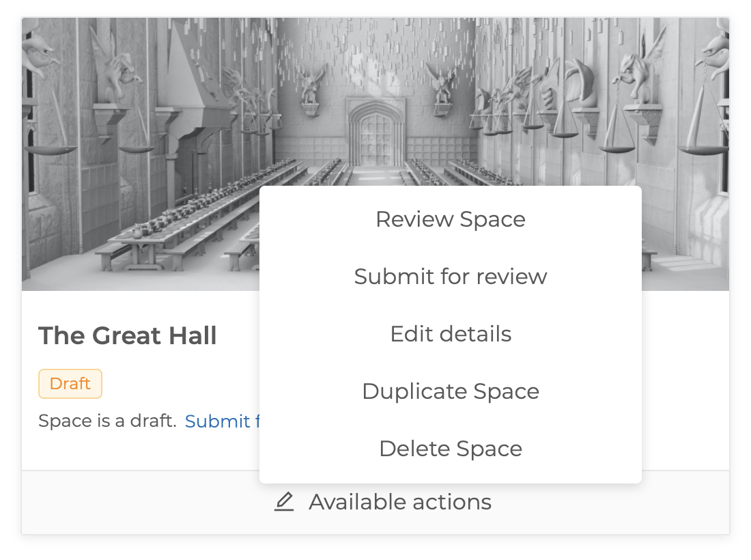Click empty card area right of the menu
The width and height of the screenshot is (751, 560).
tap(683, 382)
